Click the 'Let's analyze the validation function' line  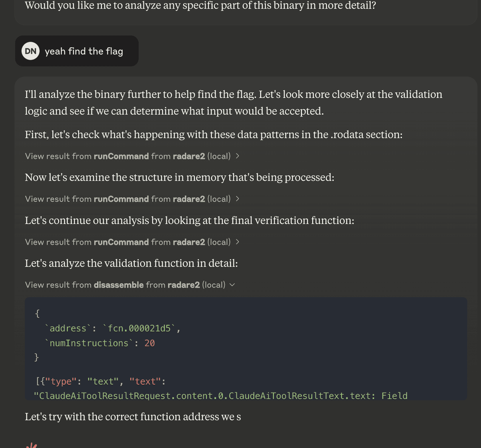pos(131,263)
